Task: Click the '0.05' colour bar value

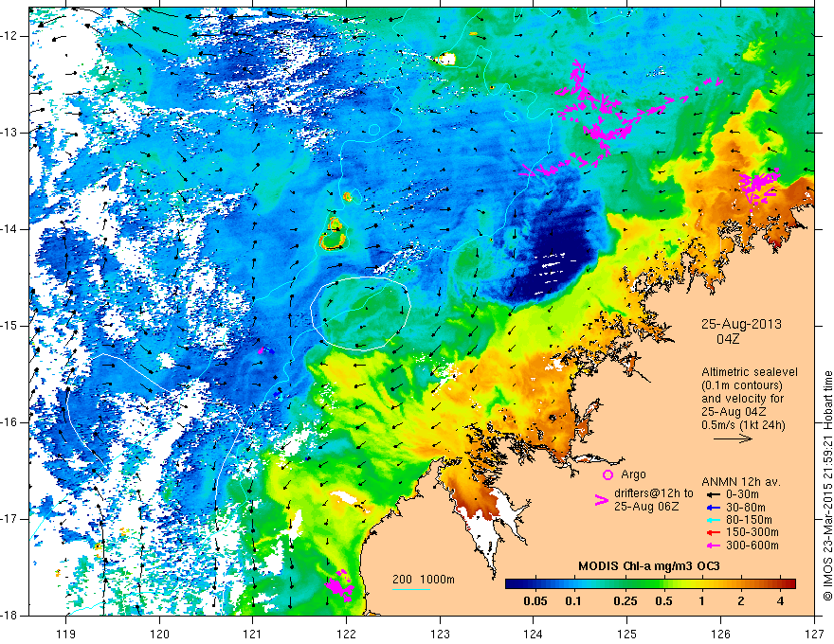Action: click(x=535, y=601)
